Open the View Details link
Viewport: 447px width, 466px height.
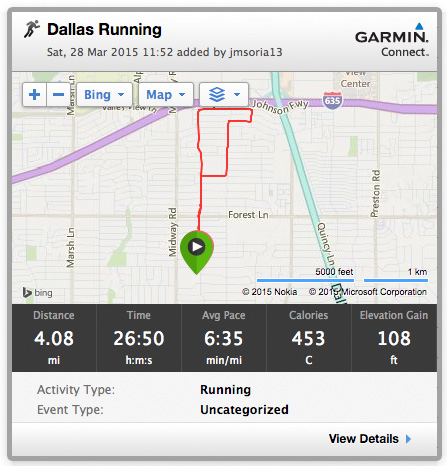click(364, 439)
